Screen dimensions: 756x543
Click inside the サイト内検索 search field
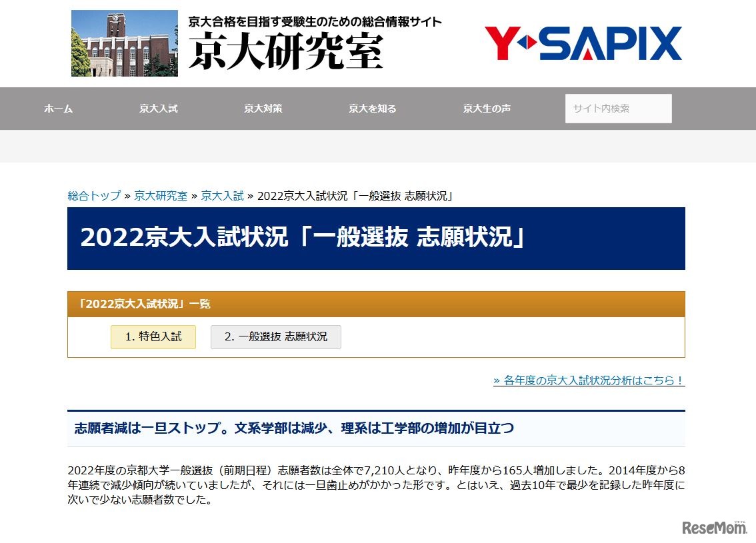(618, 108)
